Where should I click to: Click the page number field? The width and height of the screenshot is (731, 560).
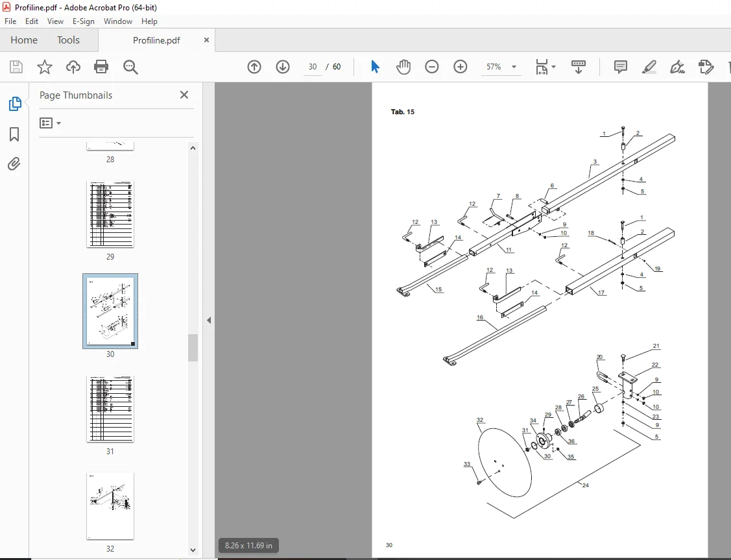[x=313, y=67]
